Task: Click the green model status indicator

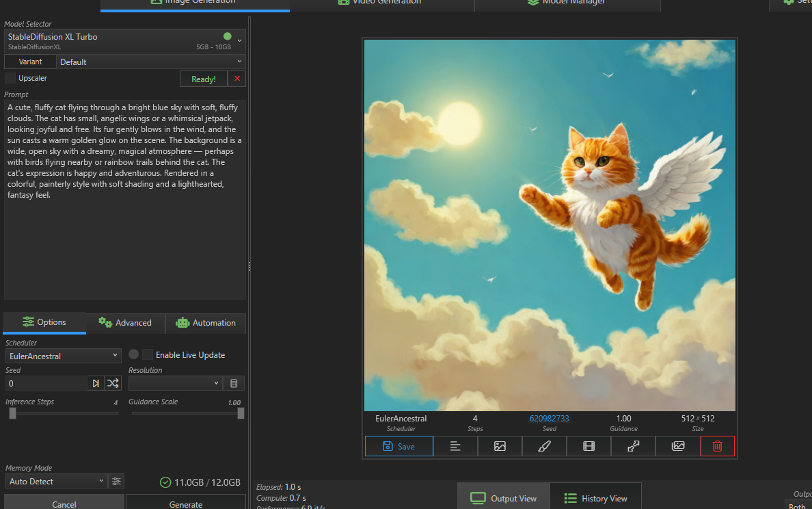Action: pos(228,36)
